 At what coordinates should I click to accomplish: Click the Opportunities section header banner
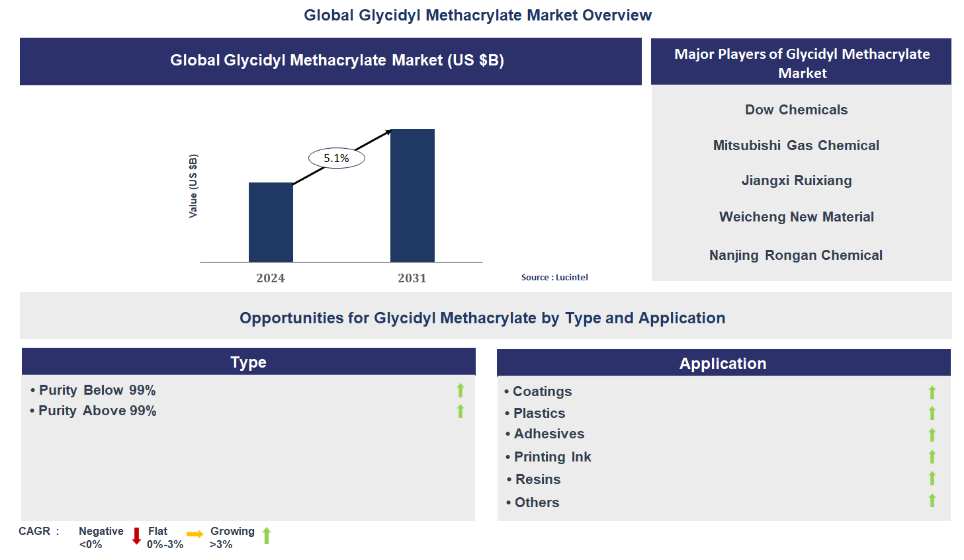click(x=482, y=318)
